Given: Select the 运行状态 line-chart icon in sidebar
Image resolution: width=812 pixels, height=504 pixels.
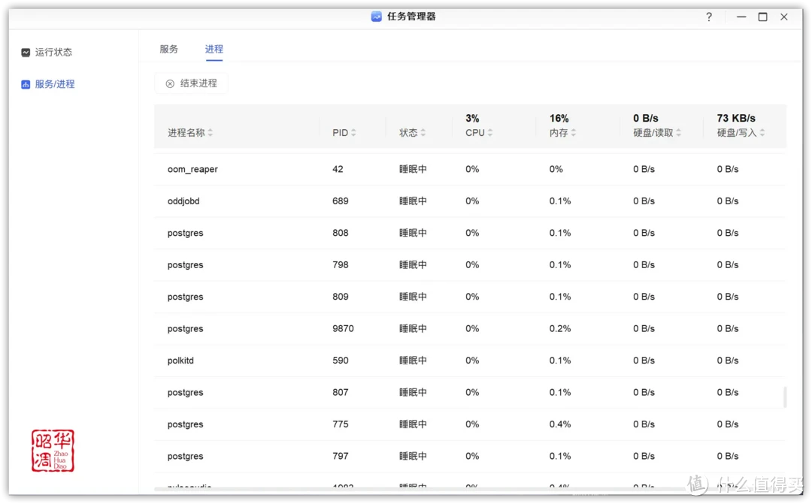Looking at the screenshot, I should coord(26,52).
